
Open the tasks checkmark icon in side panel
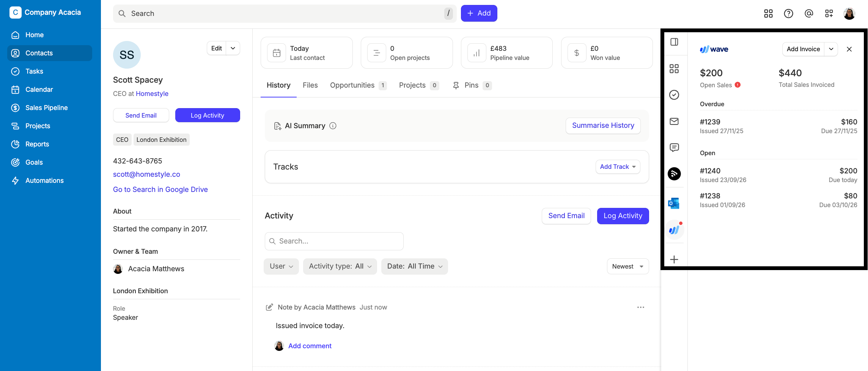tap(674, 95)
